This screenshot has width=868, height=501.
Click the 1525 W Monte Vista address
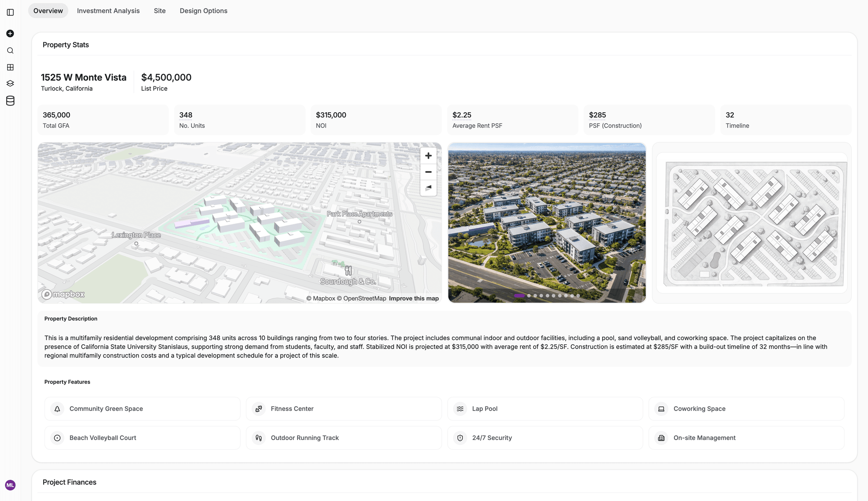(83, 78)
